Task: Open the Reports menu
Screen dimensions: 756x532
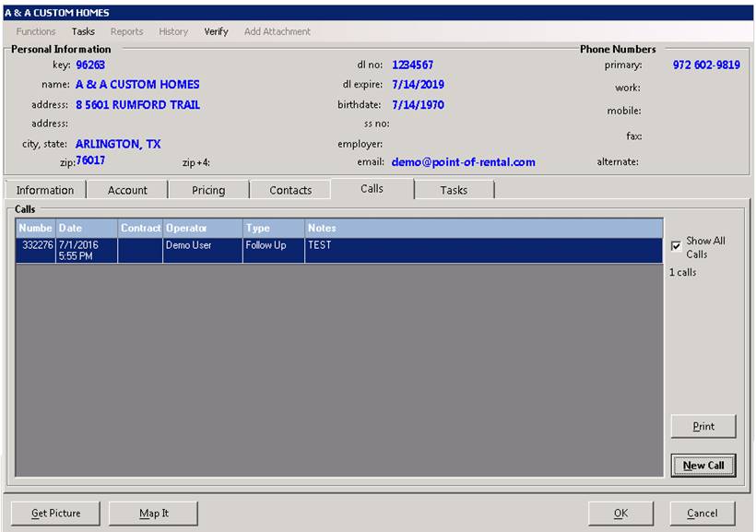Action: click(x=127, y=32)
